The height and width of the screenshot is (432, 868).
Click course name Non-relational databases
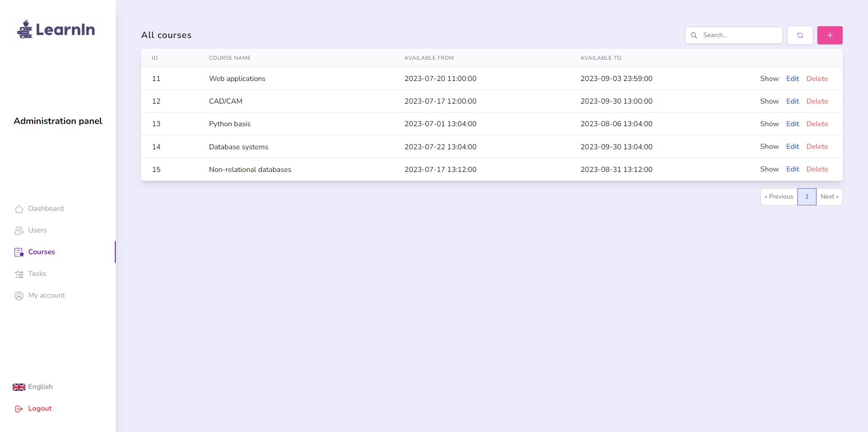pos(250,170)
